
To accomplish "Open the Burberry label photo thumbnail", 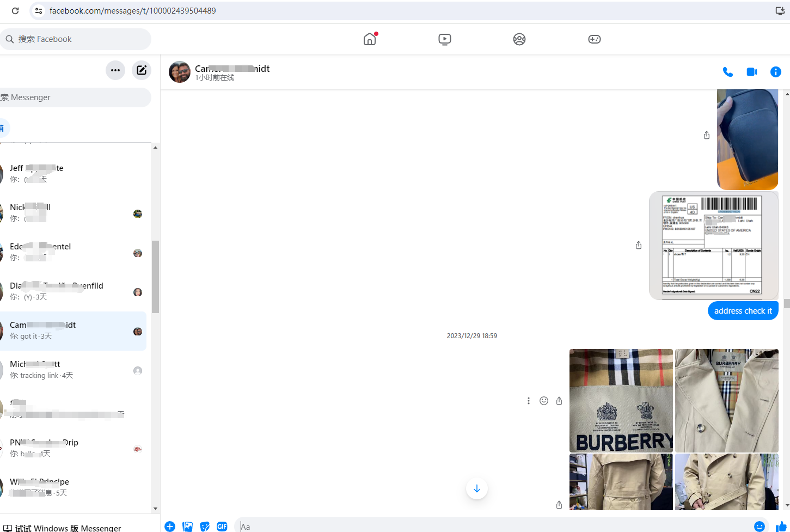I will click(x=621, y=401).
